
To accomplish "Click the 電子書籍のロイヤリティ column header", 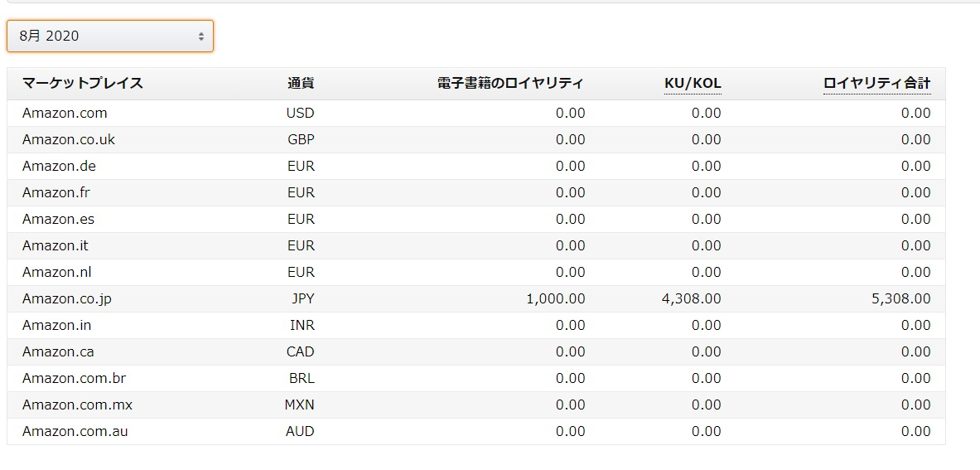I will [x=510, y=83].
